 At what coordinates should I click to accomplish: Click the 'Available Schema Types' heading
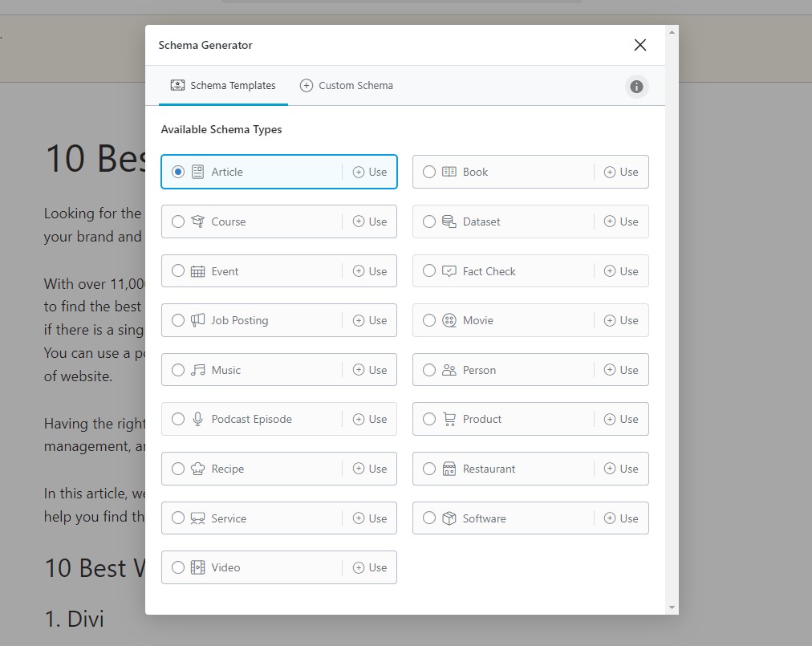(221, 129)
